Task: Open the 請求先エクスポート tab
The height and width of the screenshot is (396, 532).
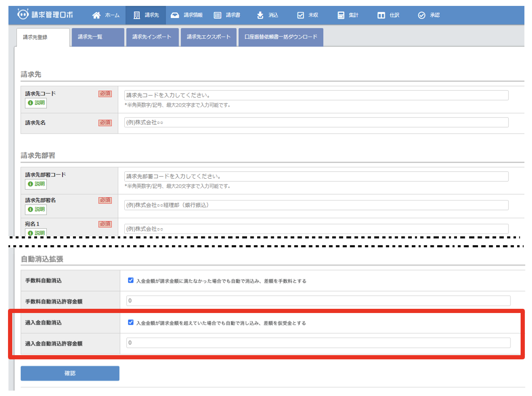Action: (209, 37)
